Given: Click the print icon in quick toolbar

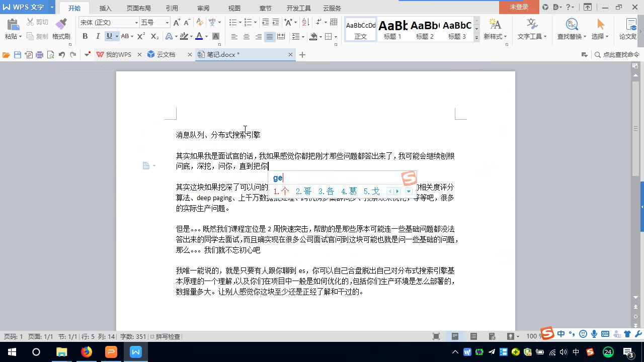Looking at the screenshot, I should 40,55.
